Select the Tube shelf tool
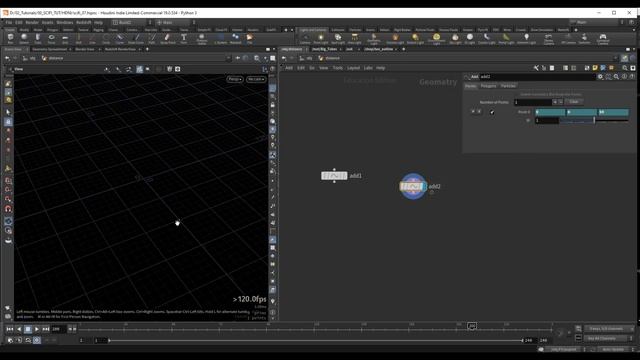The width and height of the screenshot is (640, 360). [x=38, y=38]
